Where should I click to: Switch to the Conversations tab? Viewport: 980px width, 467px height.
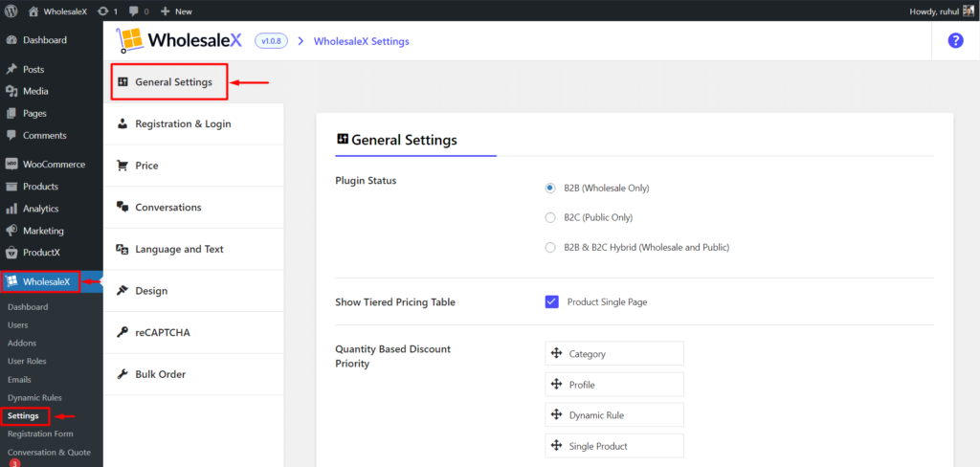click(193, 207)
